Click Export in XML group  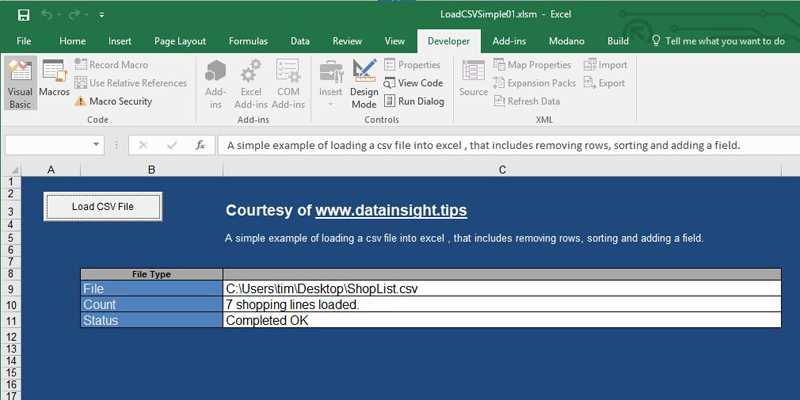pos(605,83)
